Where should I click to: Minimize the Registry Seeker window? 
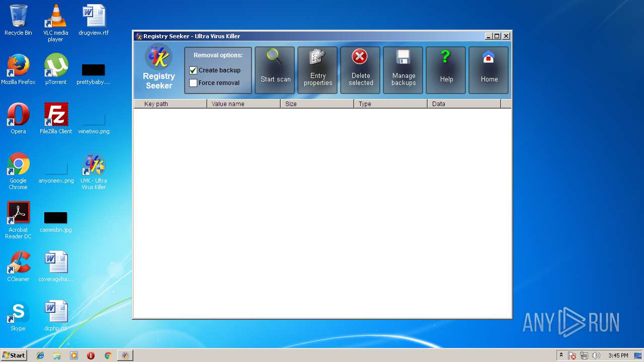488,36
